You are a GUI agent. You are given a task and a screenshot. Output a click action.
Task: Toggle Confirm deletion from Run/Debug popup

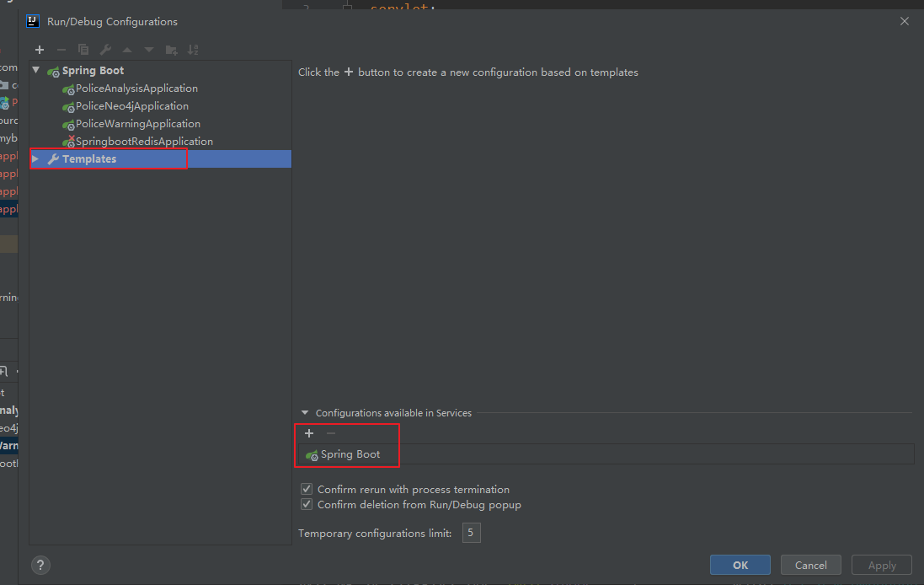pyautogui.click(x=307, y=504)
